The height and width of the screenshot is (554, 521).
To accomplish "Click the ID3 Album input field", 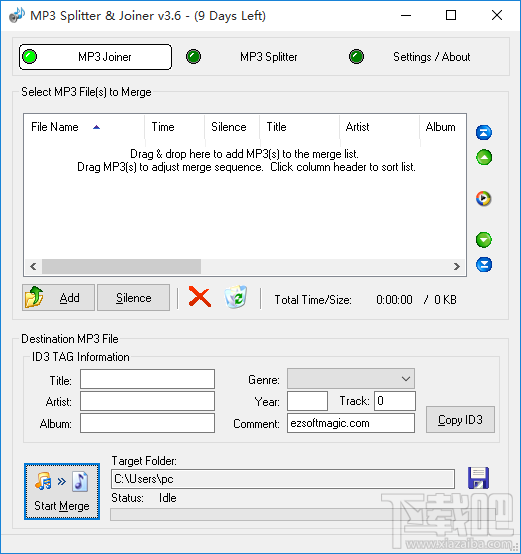I will 147,423.
